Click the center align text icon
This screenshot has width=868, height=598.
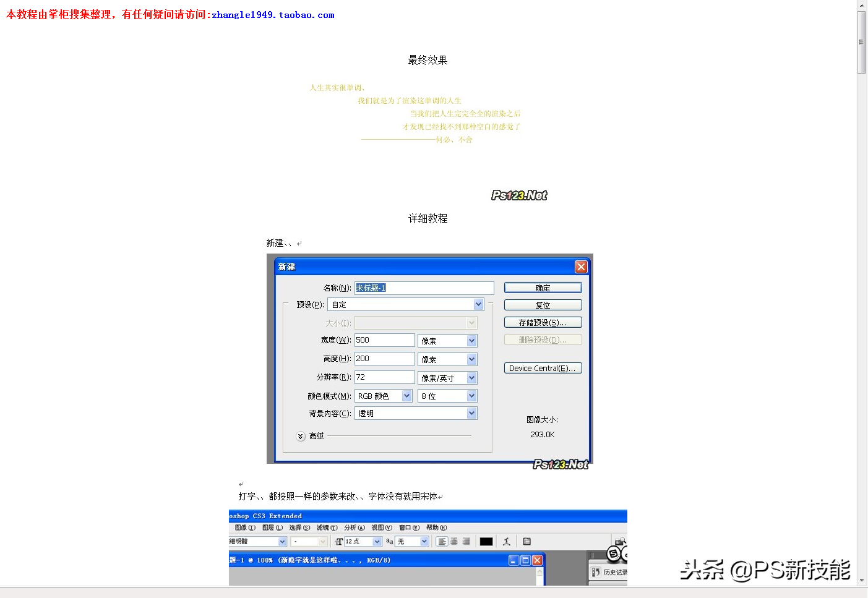click(x=454, y=542)
